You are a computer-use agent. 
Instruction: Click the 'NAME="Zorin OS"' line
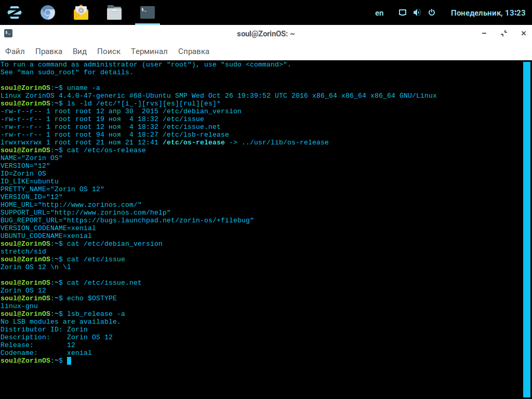[32, 158]
